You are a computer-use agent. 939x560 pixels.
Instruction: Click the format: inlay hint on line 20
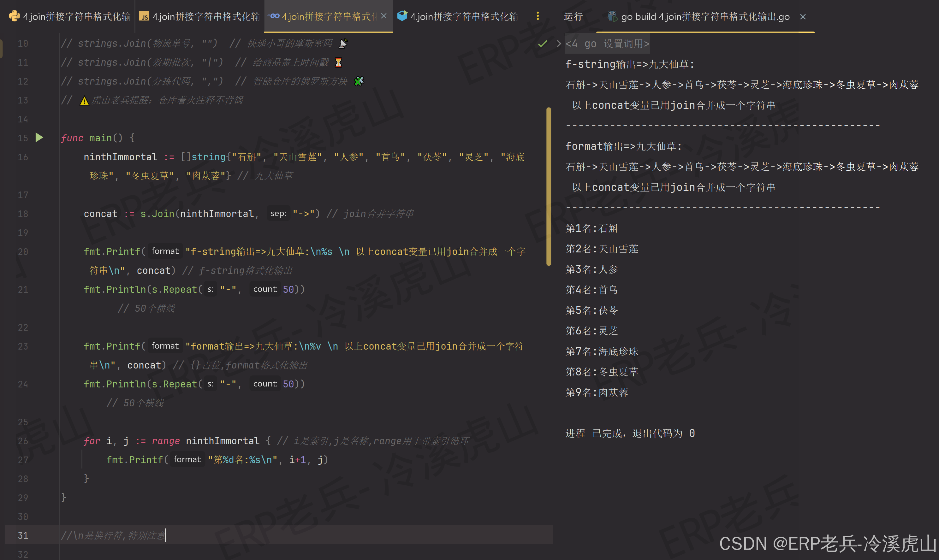pyautogui.click(x=165, y=251)
